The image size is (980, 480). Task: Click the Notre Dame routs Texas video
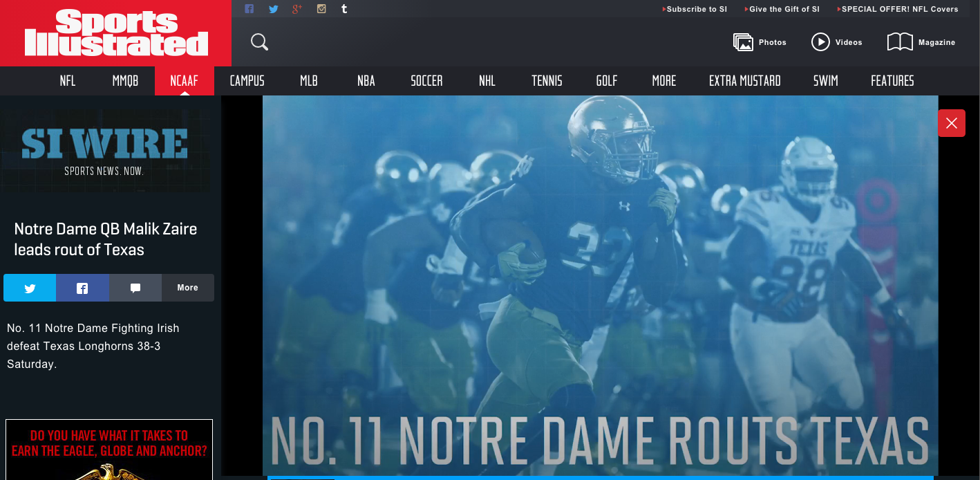point(600,285)
